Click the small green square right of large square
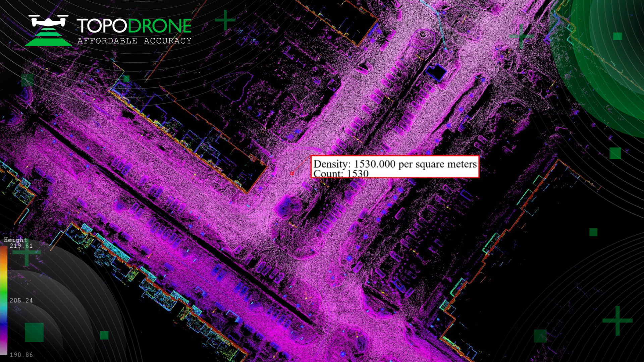 click(x=104, y=335)
